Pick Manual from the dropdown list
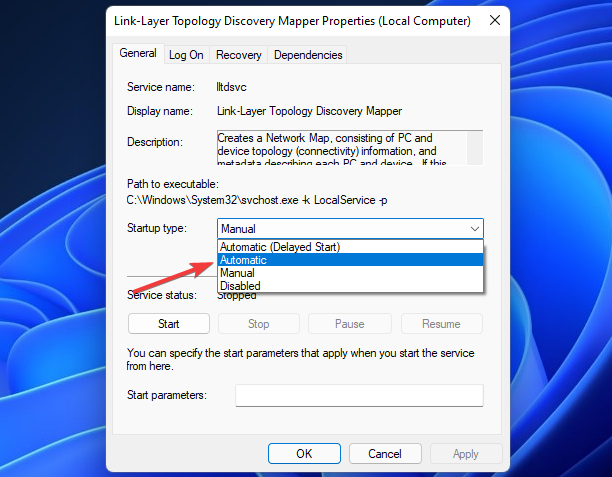 [350, 273]
